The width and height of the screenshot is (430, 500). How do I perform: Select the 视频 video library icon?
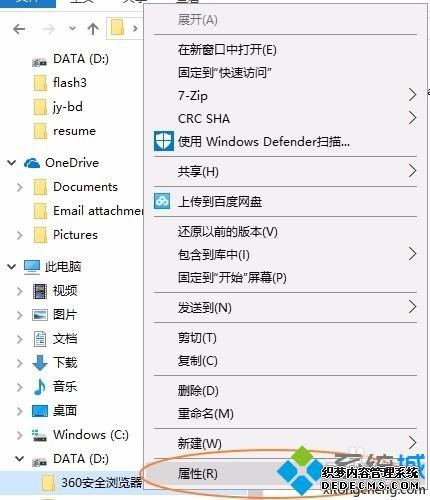pos(40,291)
